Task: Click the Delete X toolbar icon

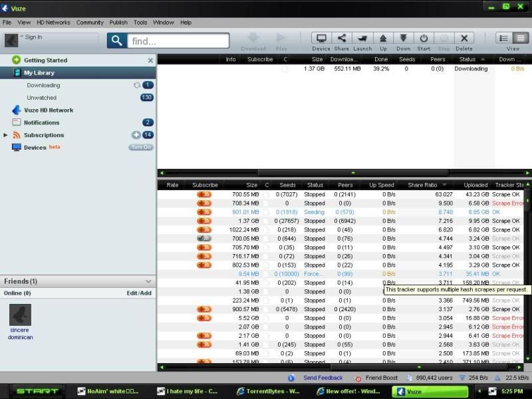Action: coord(464,39)
